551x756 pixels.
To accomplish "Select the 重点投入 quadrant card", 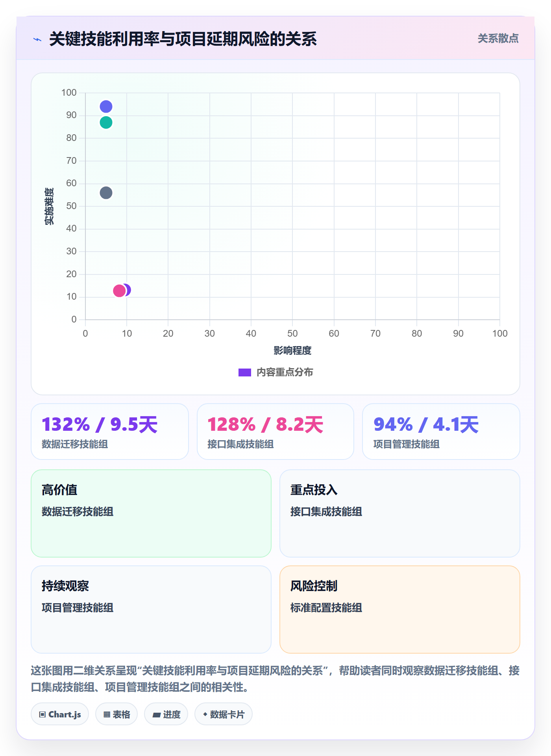I will pyautogui.click(x=400, y=513).
